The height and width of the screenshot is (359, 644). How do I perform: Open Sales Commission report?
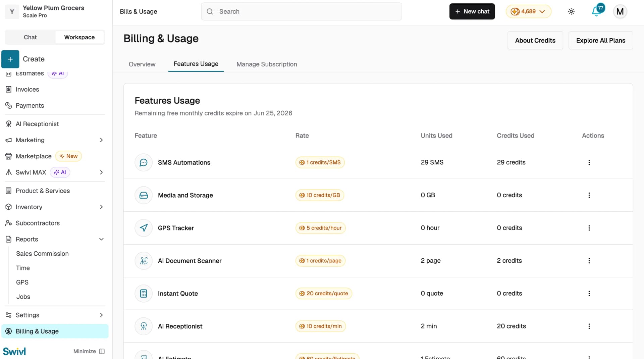(42, 254)
